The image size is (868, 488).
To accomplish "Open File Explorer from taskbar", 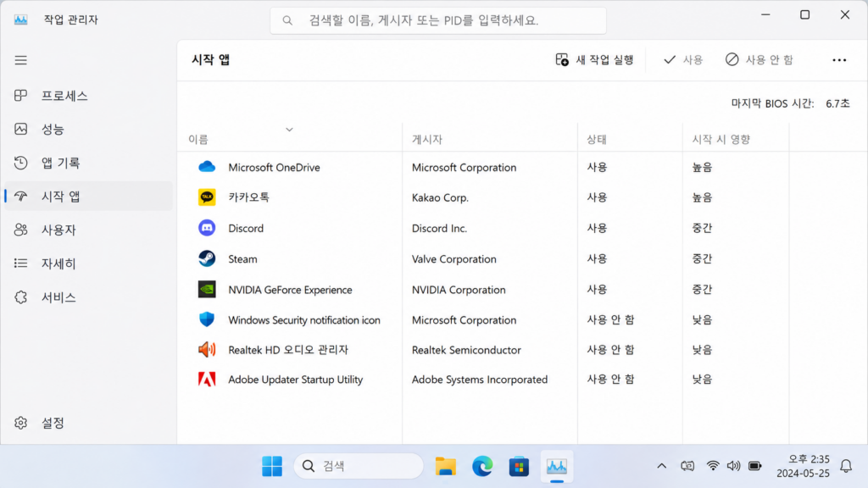I will click(x=446, y=467).
